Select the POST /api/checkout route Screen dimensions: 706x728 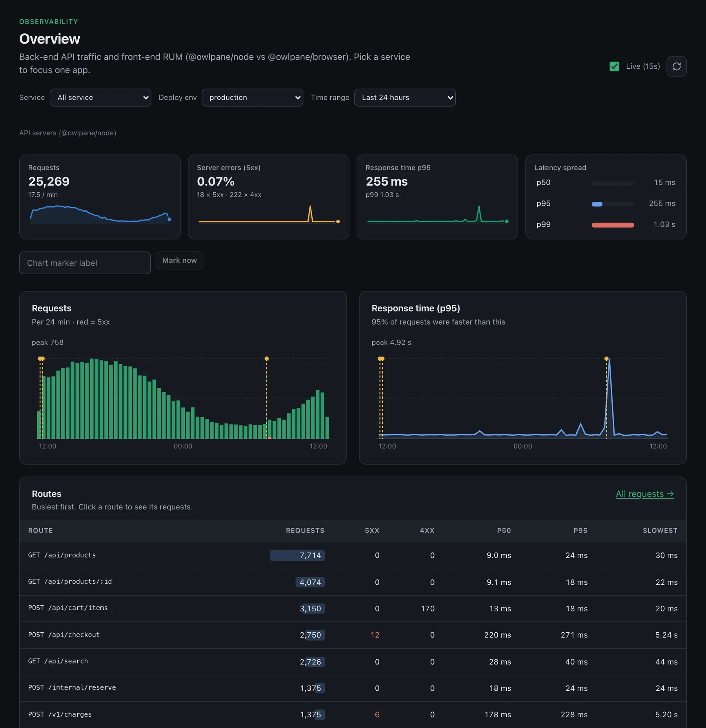[x=353, y=635]
